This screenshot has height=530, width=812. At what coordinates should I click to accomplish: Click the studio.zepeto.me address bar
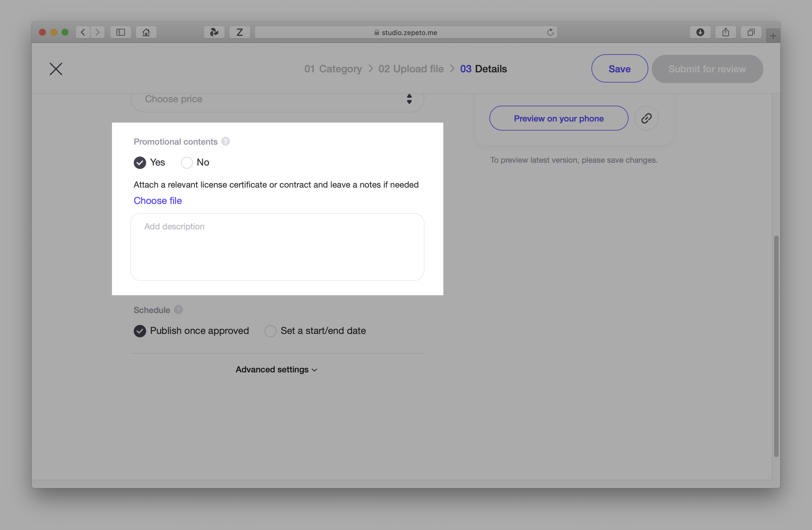tap(406, 32)
